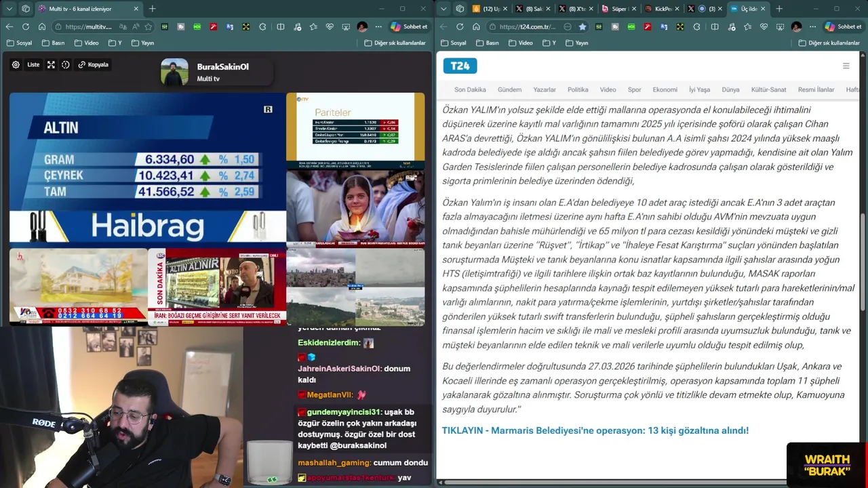
Task: Click the T24 logo
Action: tap(460, 66)
